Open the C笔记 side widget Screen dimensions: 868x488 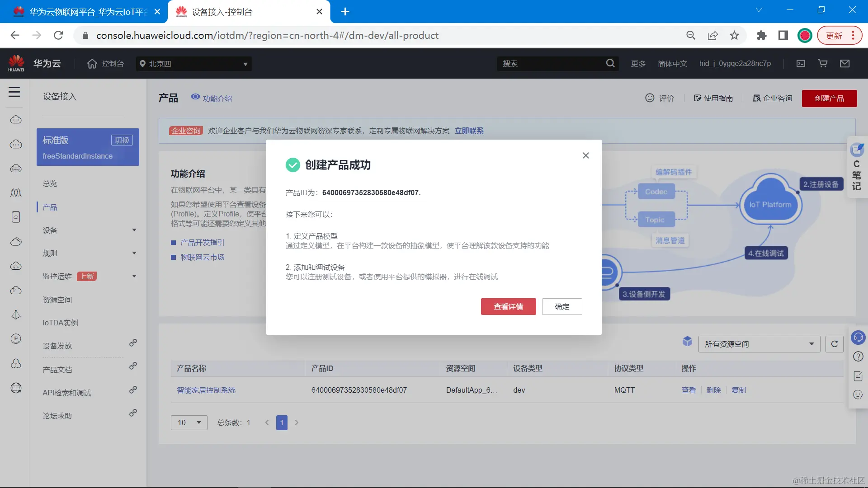point(857,167)
